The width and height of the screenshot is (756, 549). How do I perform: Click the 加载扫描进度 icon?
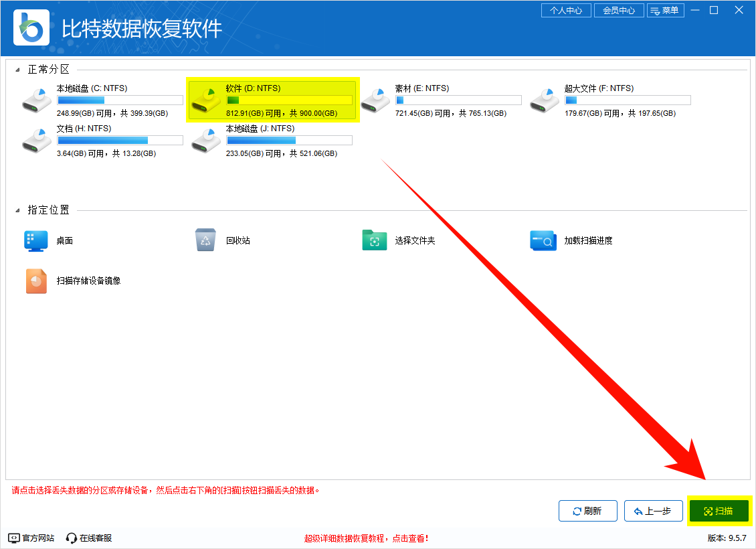pyautogui.click(x=543, y=240)
